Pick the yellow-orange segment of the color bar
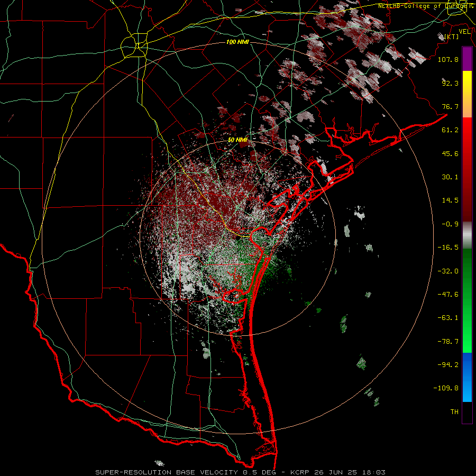The height and width of the screenshot is (476, 476). tap(467, 94)
